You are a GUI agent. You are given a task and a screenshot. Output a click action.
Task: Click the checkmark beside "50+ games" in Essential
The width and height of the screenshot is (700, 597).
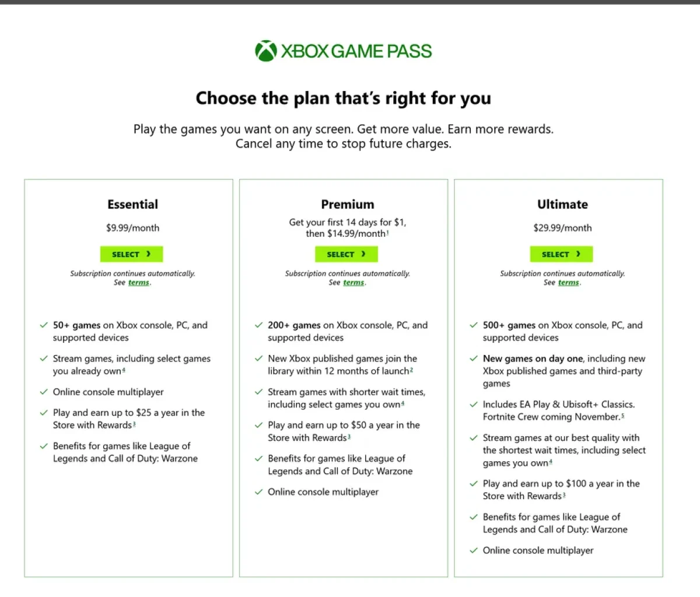[44, 325]
